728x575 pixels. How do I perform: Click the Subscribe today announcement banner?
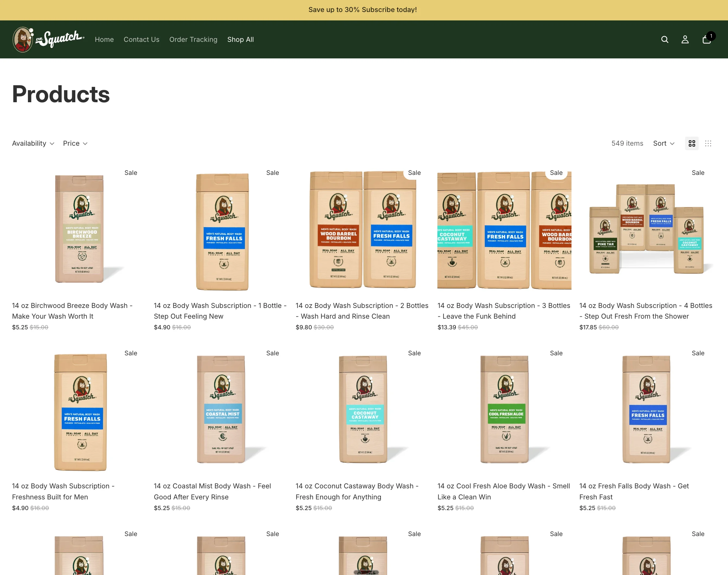click(362, 10)
